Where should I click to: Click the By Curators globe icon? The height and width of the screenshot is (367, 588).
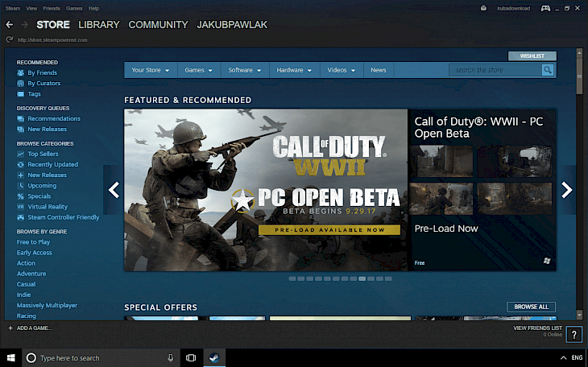tap(21, 83)
